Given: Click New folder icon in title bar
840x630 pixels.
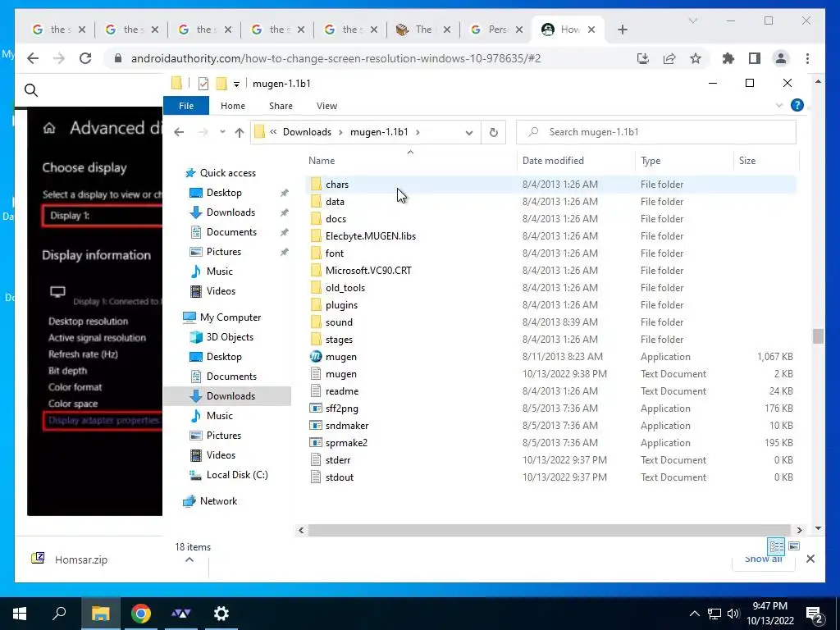Looking at the screenshot, I should (221, 84).
